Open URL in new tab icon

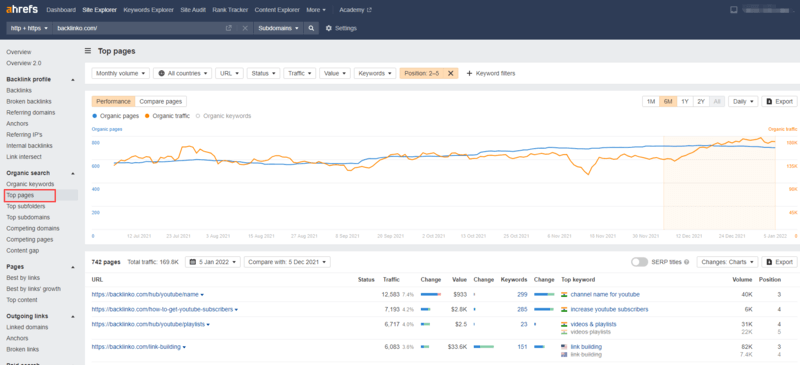coord(229,28)
